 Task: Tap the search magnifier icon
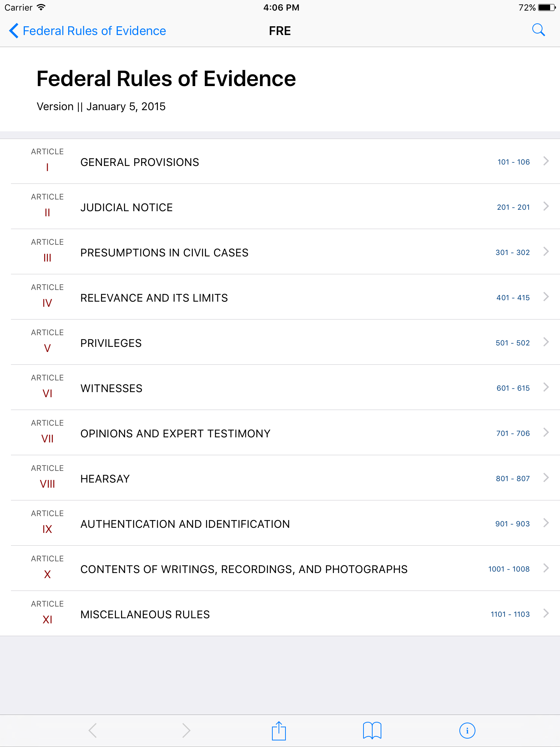tap(538, 30)
